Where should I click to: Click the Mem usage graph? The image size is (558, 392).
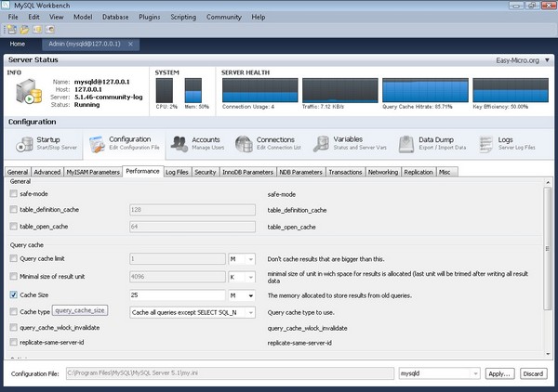pyautogui.click(x=193, y=90)
